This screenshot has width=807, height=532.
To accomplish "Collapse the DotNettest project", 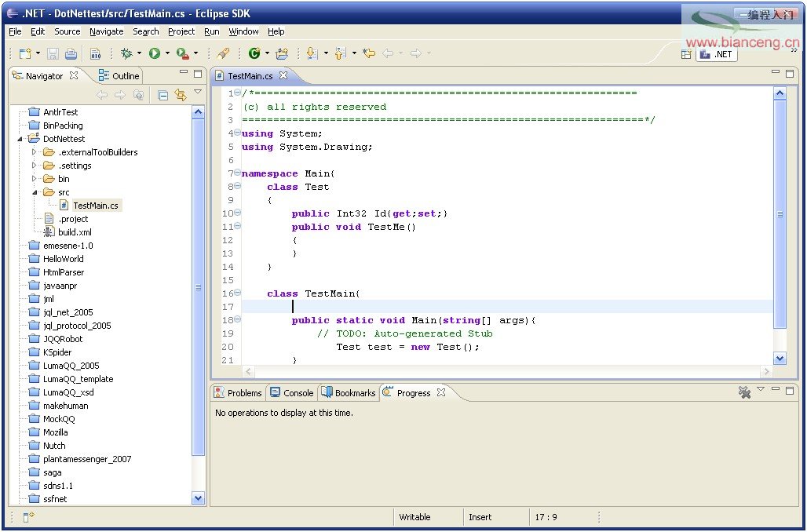I will click(20, 139).
